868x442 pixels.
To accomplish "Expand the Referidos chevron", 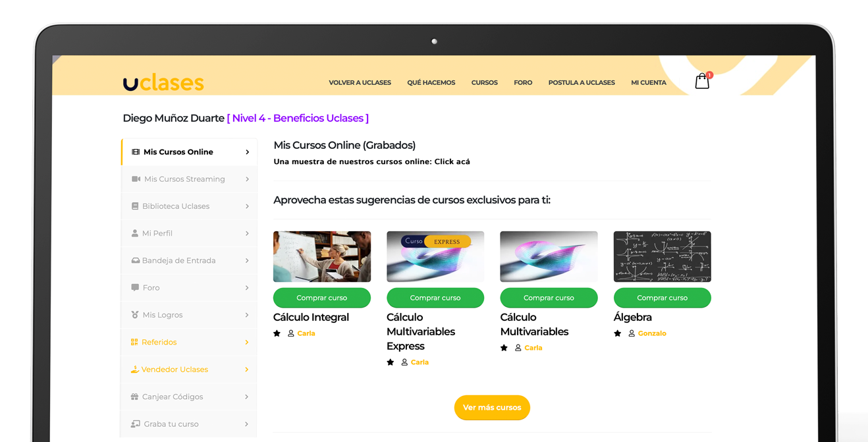I will click(248, 343).
